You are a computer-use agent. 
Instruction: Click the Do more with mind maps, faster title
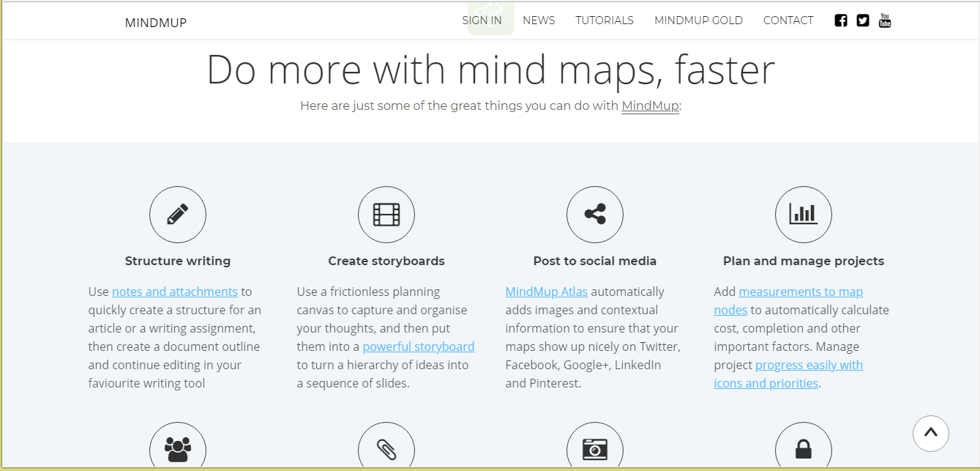[490, 70]
